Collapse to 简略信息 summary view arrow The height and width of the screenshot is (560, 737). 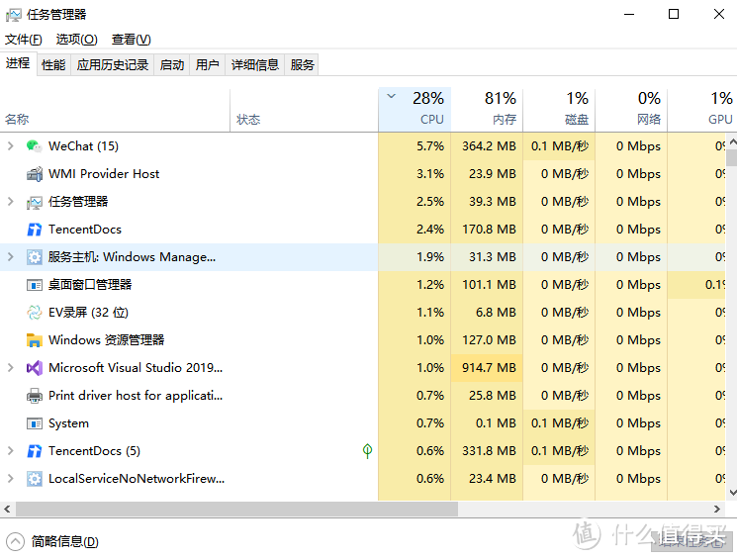click(x=15, y=541)
